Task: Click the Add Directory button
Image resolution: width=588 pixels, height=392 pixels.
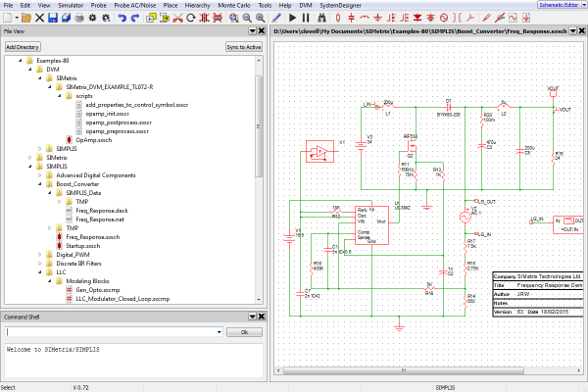Action: click(x=23, y=47)
